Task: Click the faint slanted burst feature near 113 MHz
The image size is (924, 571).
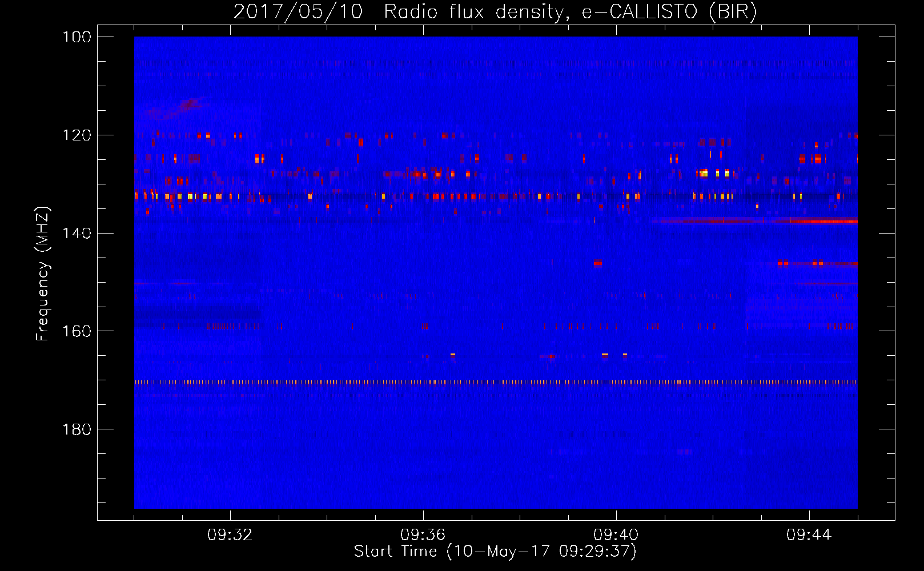Action: click(177, 107)
